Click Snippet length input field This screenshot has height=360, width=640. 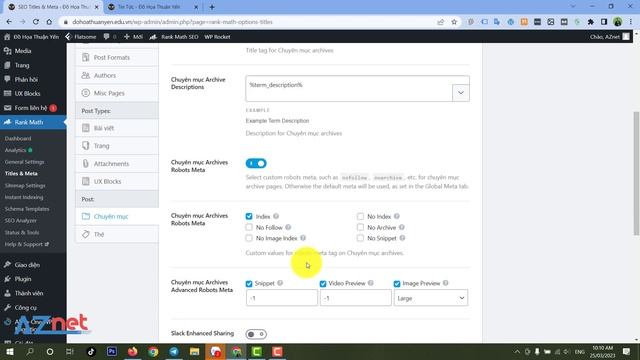pos(282,298)
